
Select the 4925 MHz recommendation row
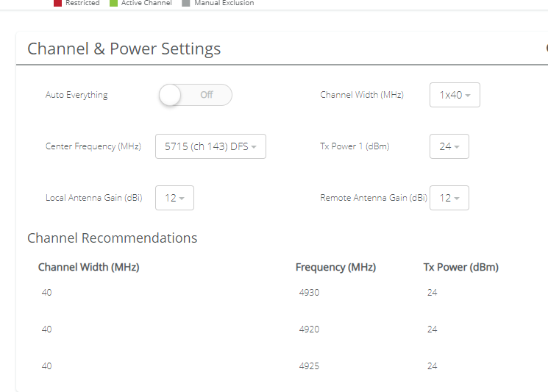pyautogui.click(x=309, y=366)
